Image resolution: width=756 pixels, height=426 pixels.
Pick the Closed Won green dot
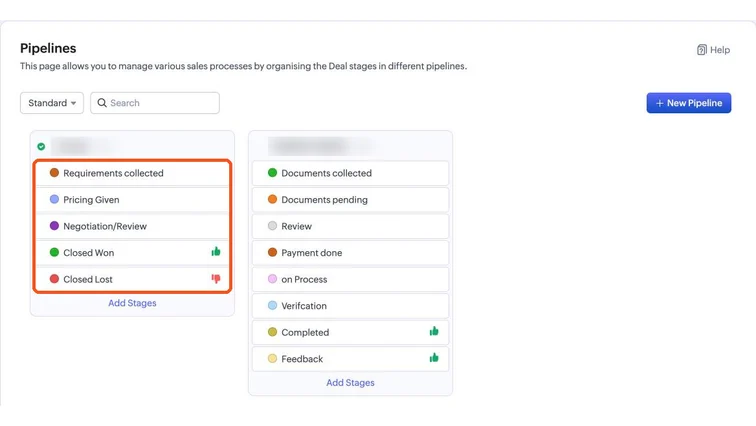pyautogui.click(x=54, y=252)
